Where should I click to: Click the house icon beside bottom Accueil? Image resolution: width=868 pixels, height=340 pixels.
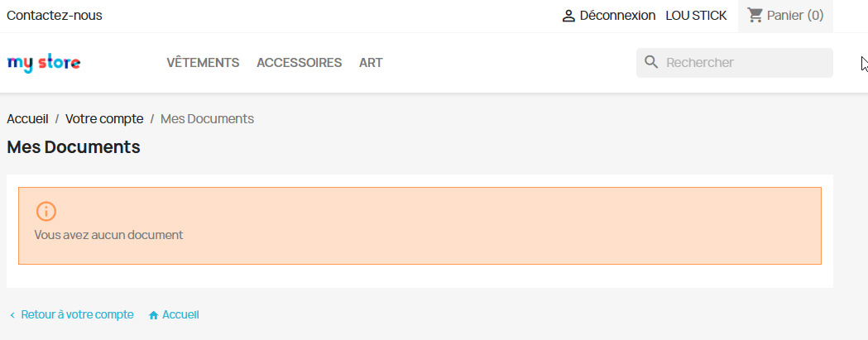click(153, 315)
